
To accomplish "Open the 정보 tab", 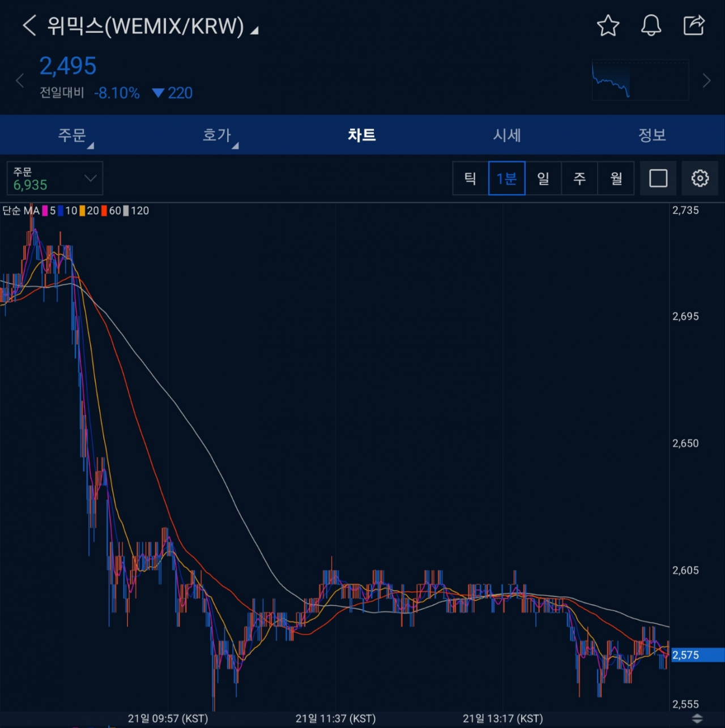I will click(652, 135).
